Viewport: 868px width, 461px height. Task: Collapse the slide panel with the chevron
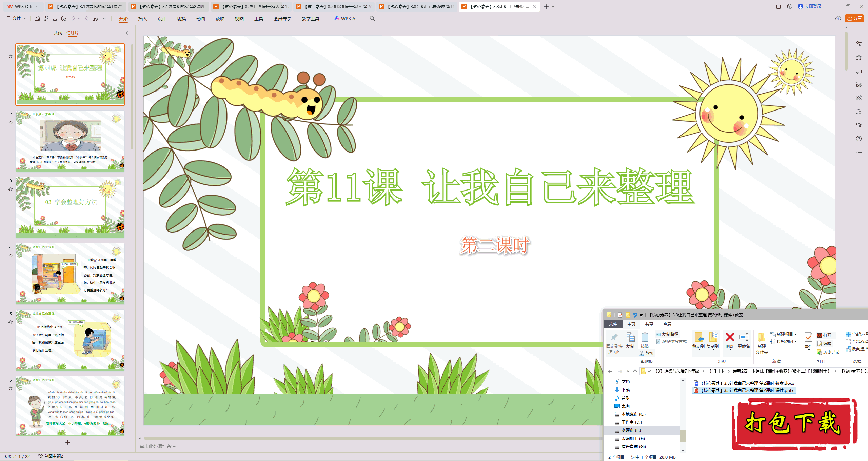coord(127,33)
